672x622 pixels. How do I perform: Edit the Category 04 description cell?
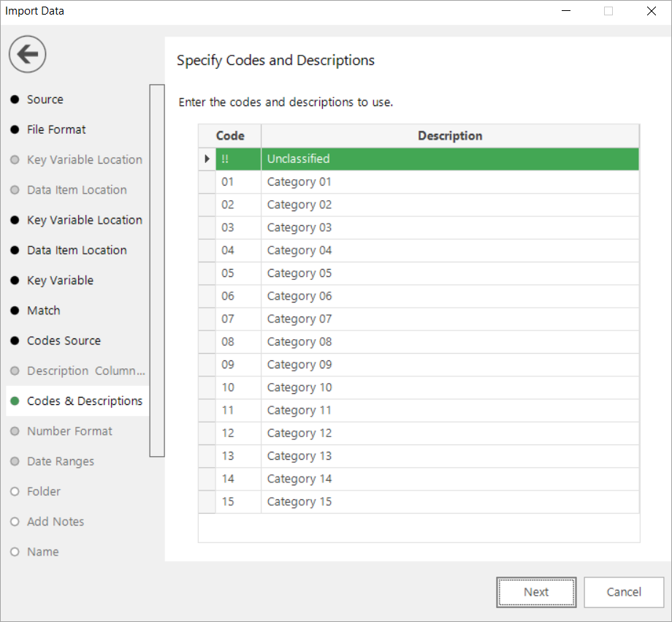click(x=450, y=251)
